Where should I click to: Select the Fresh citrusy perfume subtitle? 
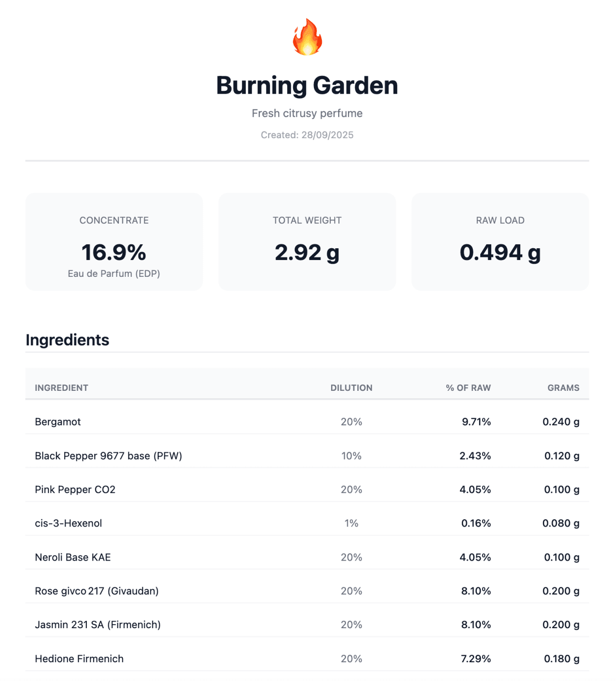[307, 113]
